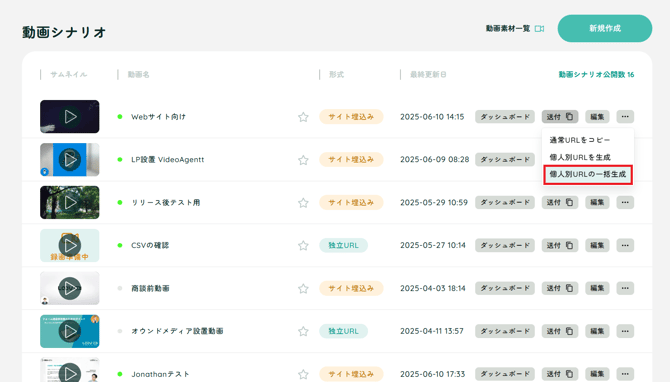Open 送付 dropdown for リリース後テスト用

click(x=560, y=203)
